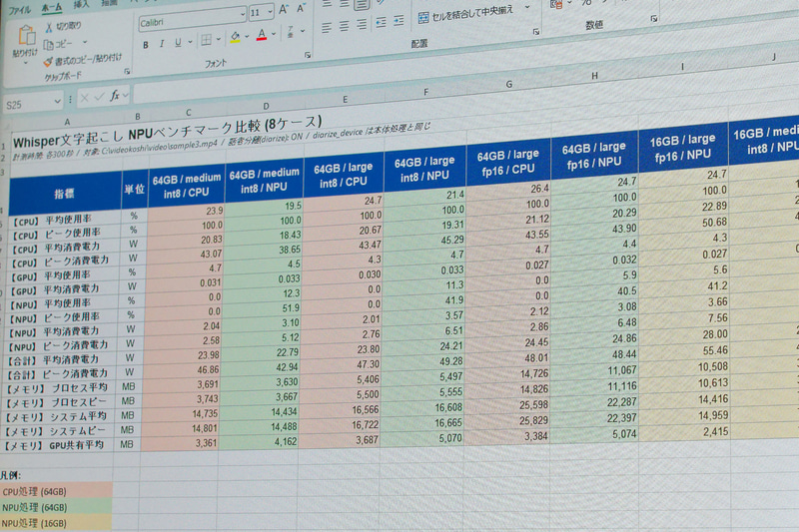This screenshot has width=799, height=532.
Task: Select the Format Painter (書式のコピー/貼り付け) brush
Action: (48, 62)
